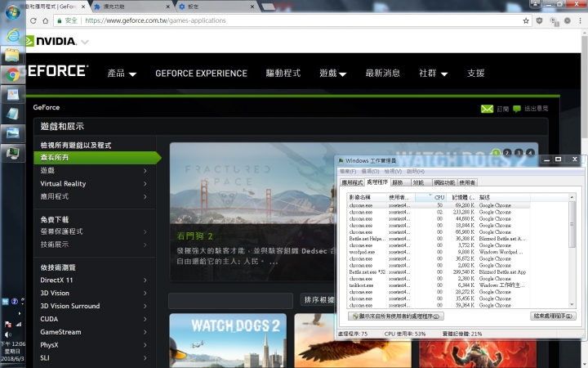The height and width of the screenshot is (368, 588).
Task: Click the green padlock secure indicator
Action: pos(60,20)
